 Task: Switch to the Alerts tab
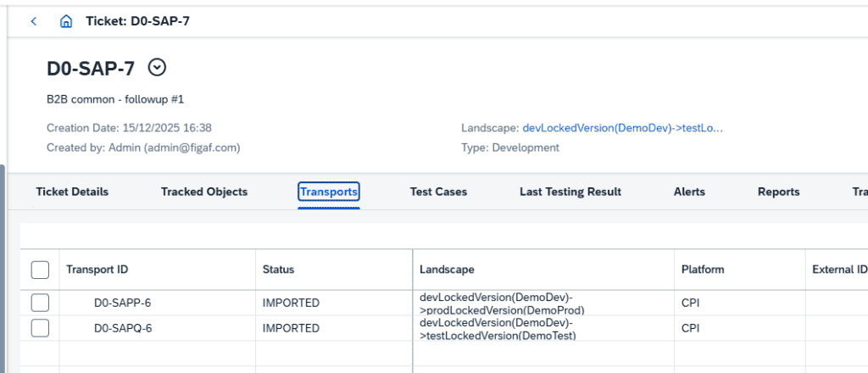[689, 192]
